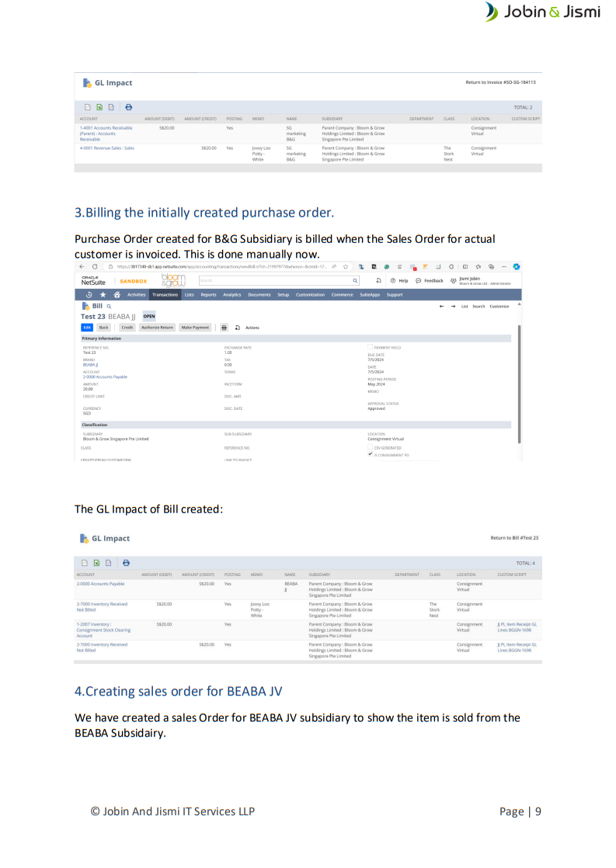Click Return to Bill #Test 23 link

[514, 538]
